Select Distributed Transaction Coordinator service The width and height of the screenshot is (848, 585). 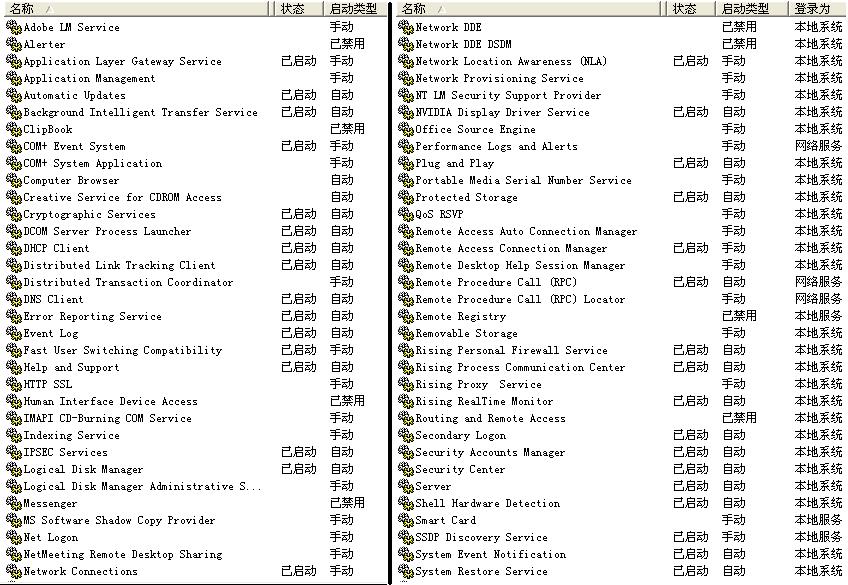[128, 282]
